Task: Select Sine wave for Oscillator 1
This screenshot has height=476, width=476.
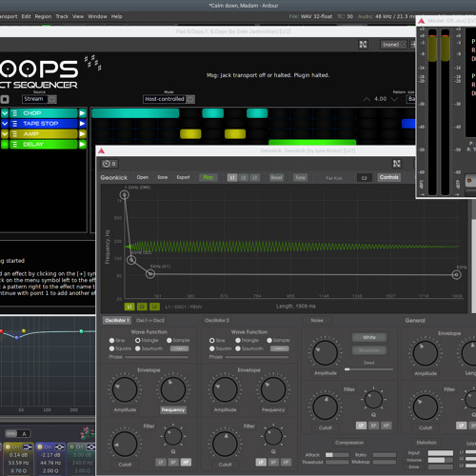Action: point(111,340)
